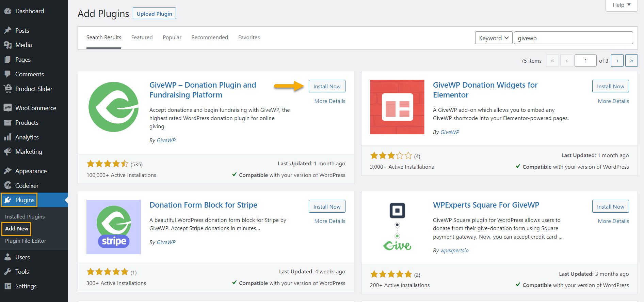The height and width of the screenshot is (302, 644).
Task: Select Add New in Plugins submenu
Action: click(17, 229)
